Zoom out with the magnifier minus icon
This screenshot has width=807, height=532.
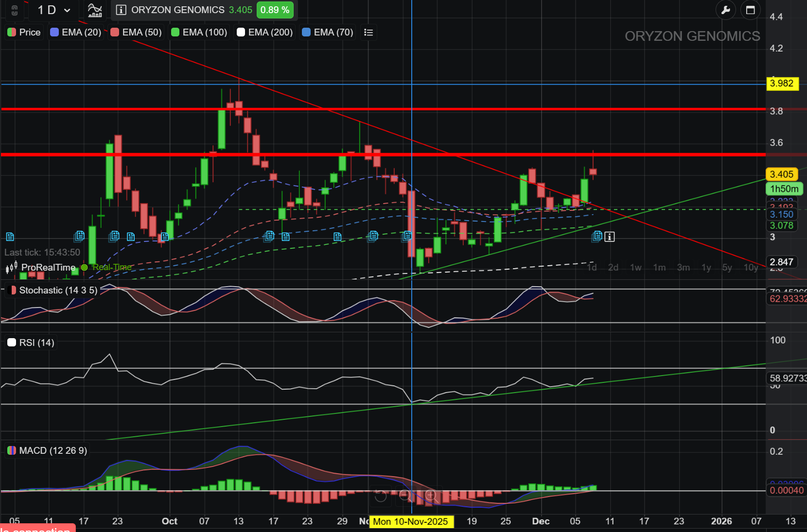(405, 495)
